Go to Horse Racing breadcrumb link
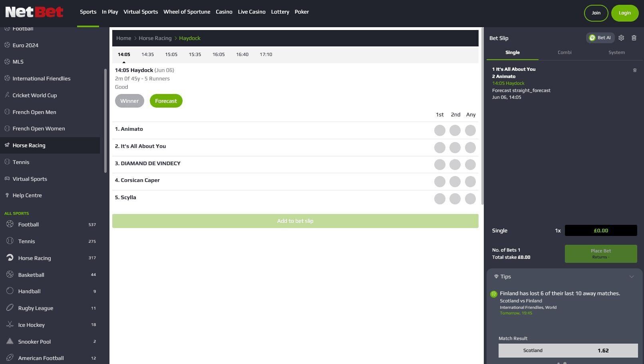This screenshot has width=644, height=364. (155, 38)
